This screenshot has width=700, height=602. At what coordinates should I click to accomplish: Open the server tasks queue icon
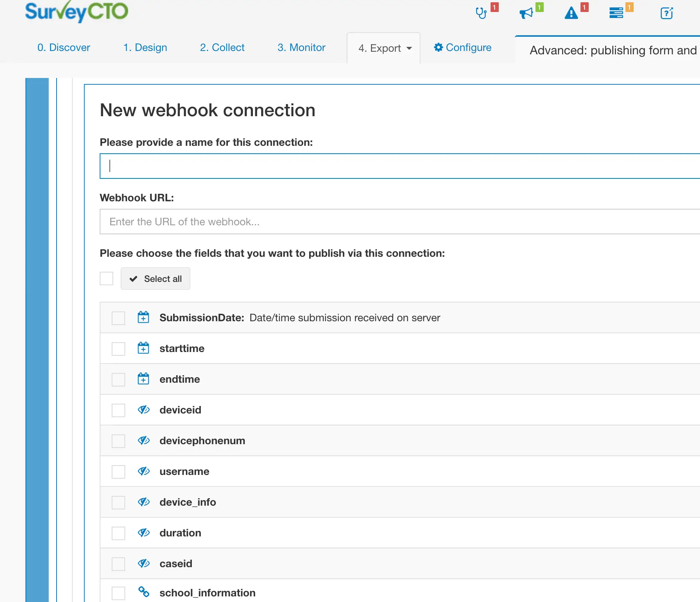pyautogui.click(x=616, y=13)
